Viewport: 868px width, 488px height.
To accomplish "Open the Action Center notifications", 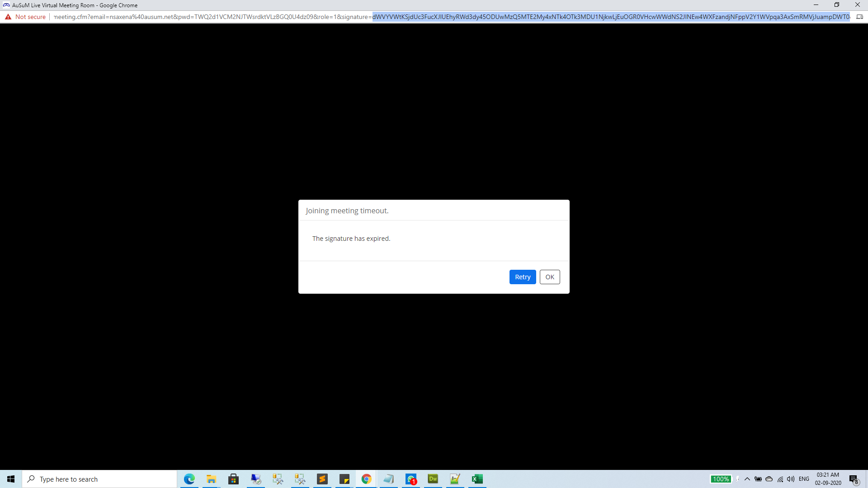I will point(854,479).
